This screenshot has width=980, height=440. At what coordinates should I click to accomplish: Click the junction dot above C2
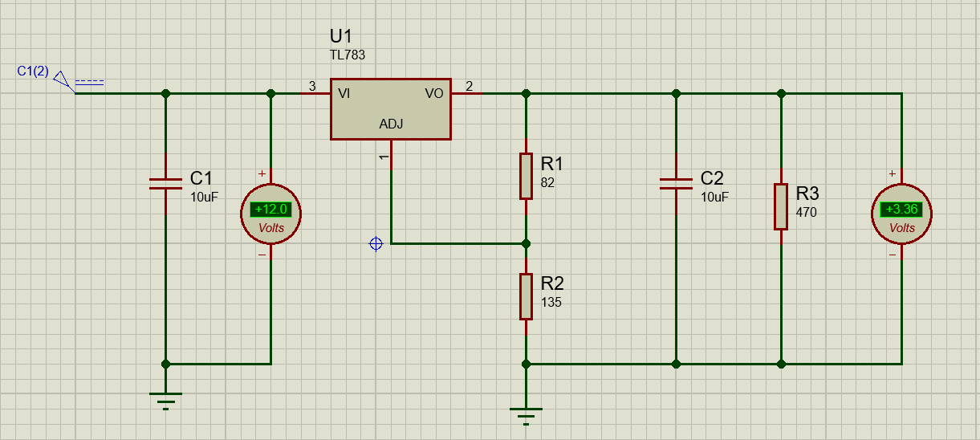(676, 93)
